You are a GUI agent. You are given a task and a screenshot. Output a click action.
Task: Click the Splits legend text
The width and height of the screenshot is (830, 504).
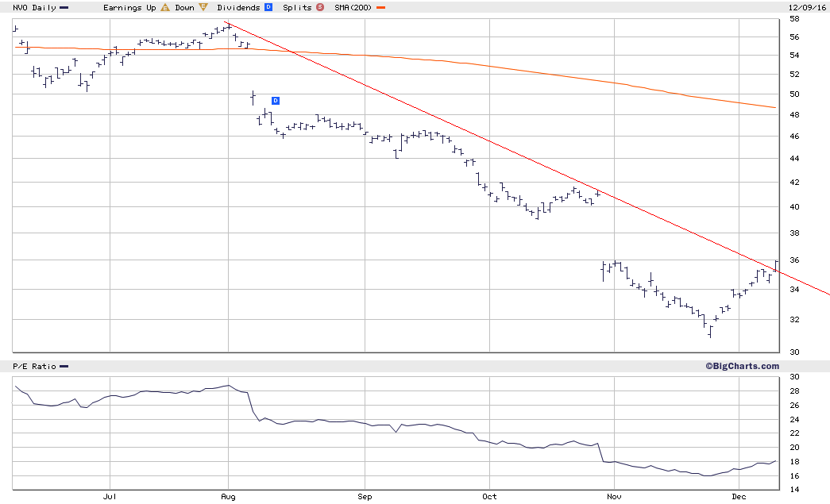(x=298, y=7)
